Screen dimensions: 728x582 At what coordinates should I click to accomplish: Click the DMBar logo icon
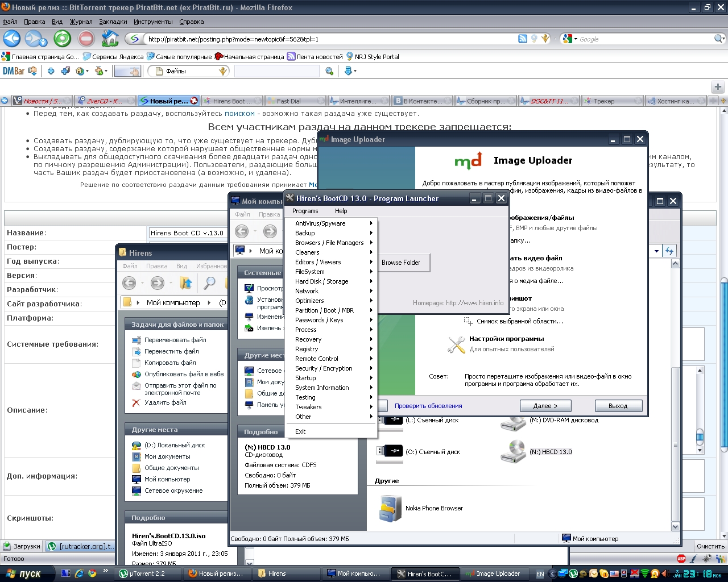pyautogui.click(x=14, y=71)
